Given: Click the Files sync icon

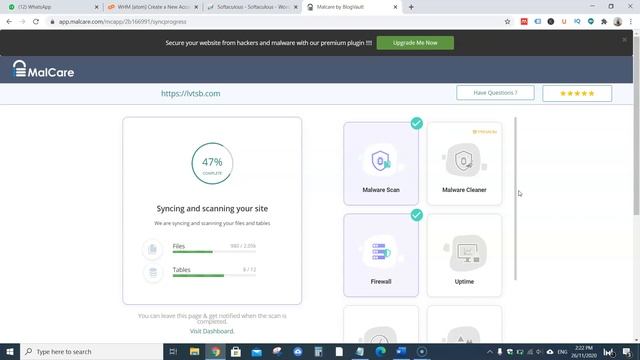Looking at the screenshot, I should click(x=153, y=249).
